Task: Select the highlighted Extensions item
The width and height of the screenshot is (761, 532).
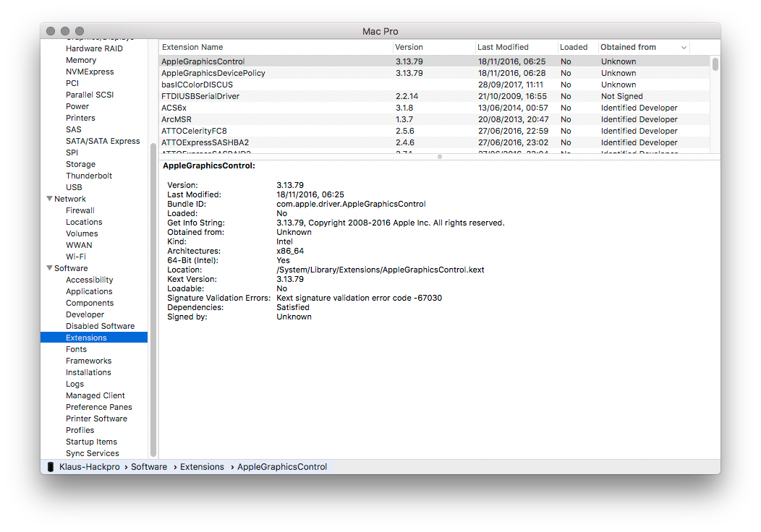Action: coord(94,338)
